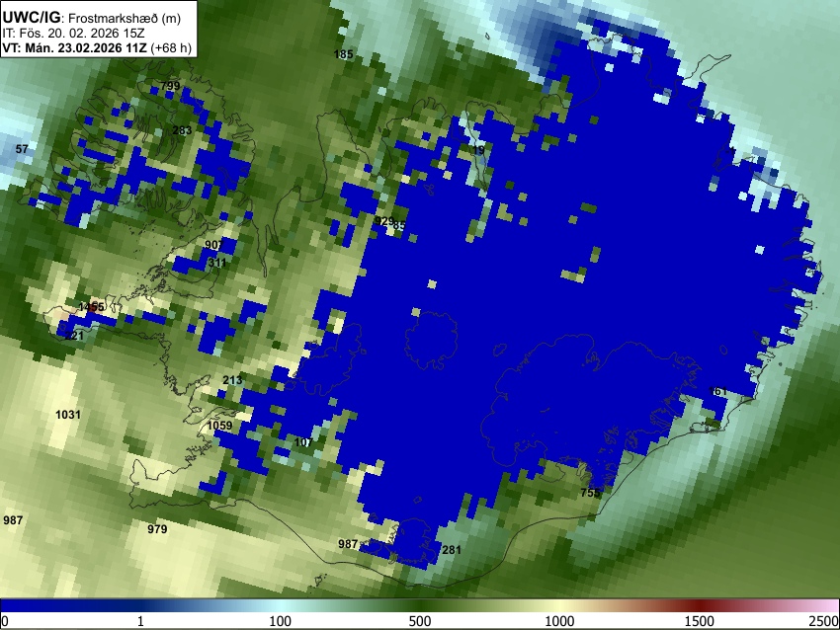Click the 'VT: Mán. 23.02.2026 11Z' line
This screenshot has height=630, width=840.
click(x=74, y=47)
